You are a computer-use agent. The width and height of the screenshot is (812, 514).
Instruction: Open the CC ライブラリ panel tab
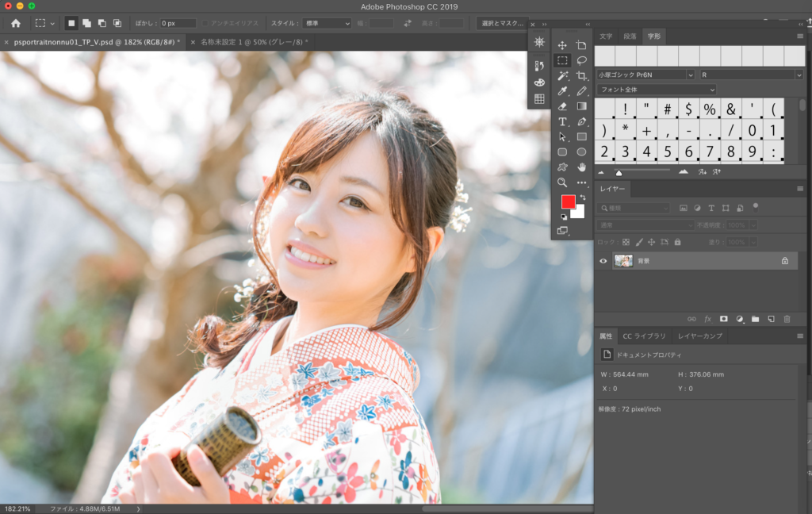644,336
